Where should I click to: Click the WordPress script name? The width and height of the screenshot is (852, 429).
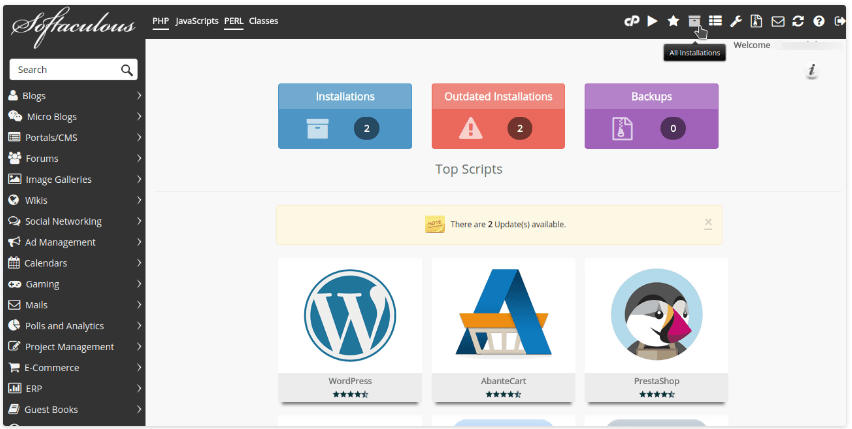pos(350,381)
